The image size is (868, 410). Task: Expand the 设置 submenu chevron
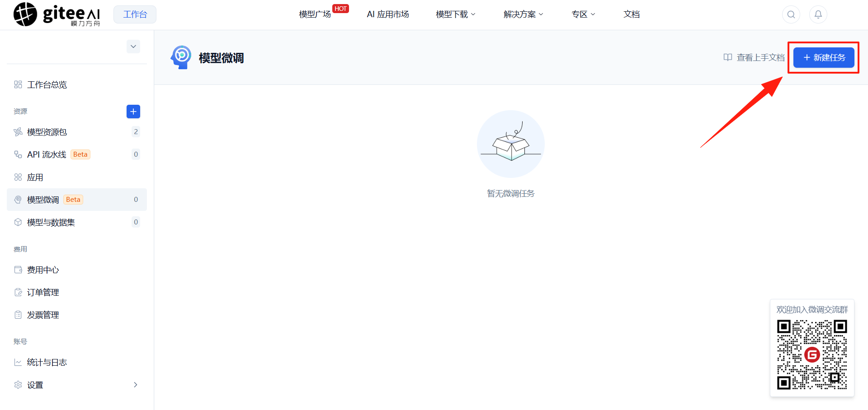click(135, 385)
